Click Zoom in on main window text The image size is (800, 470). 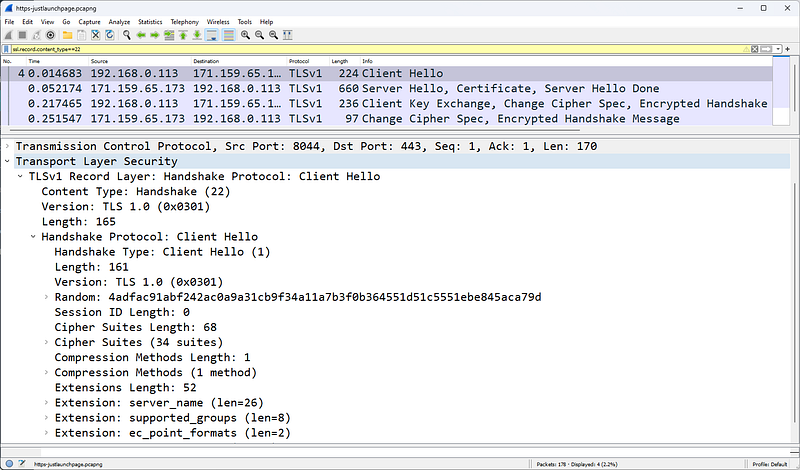pyautogui.click(x=245, y=35)
